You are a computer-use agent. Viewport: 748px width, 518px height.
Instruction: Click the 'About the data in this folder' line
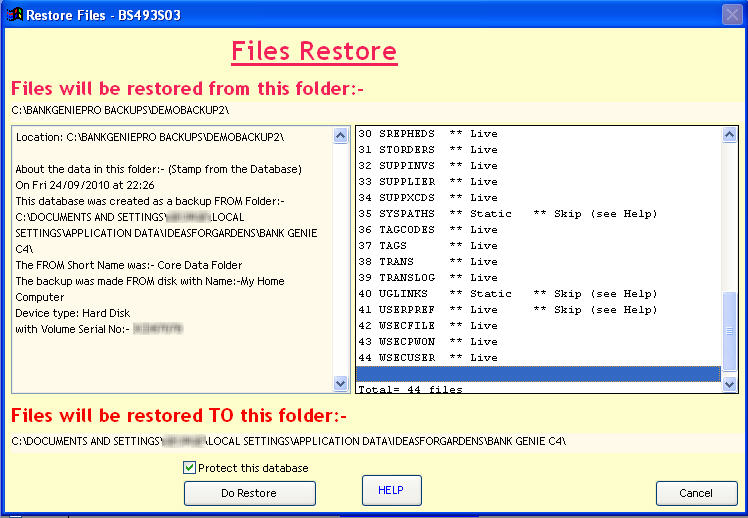[158, 169]
